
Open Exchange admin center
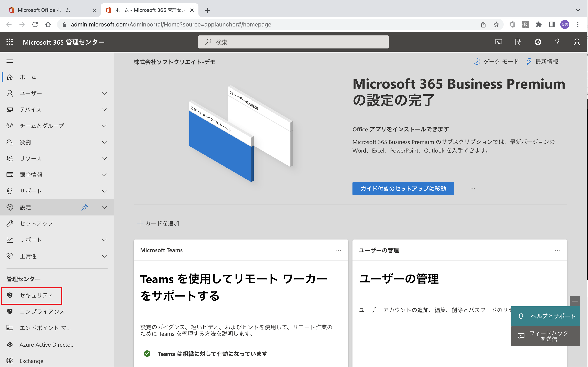57,361
